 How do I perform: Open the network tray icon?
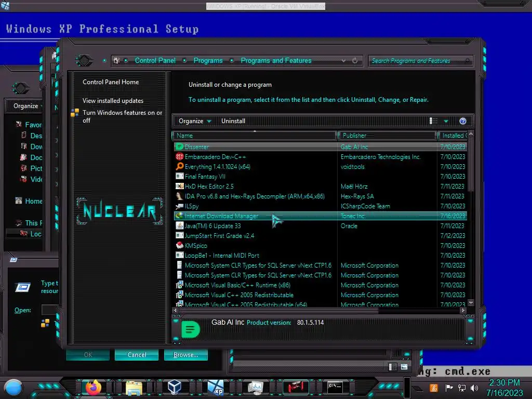click(462, 388)
